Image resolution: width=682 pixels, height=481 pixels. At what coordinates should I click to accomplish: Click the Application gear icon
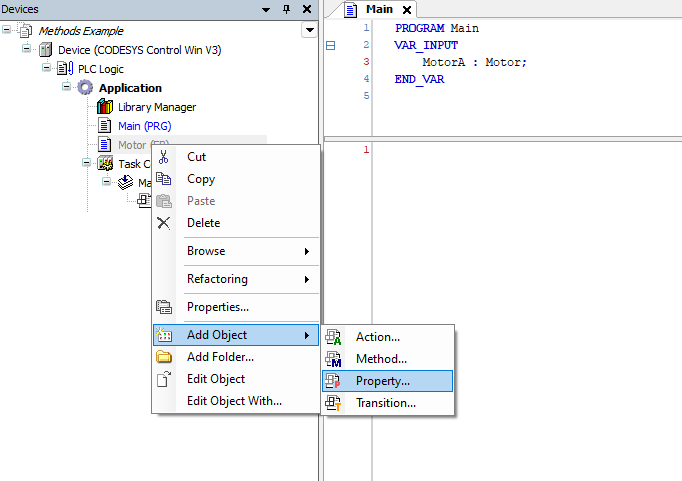pos(85,87)
